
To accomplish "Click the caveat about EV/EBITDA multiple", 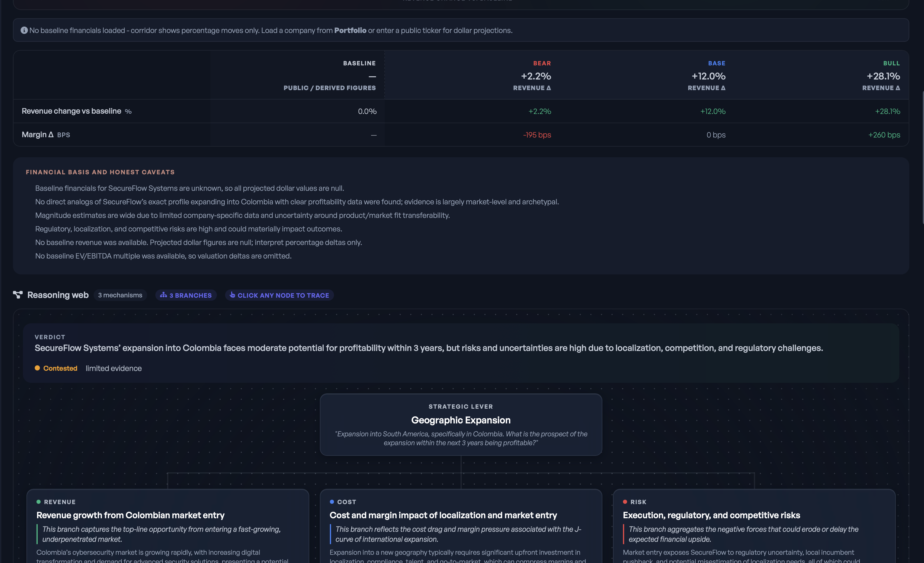I will click(163, 256).
